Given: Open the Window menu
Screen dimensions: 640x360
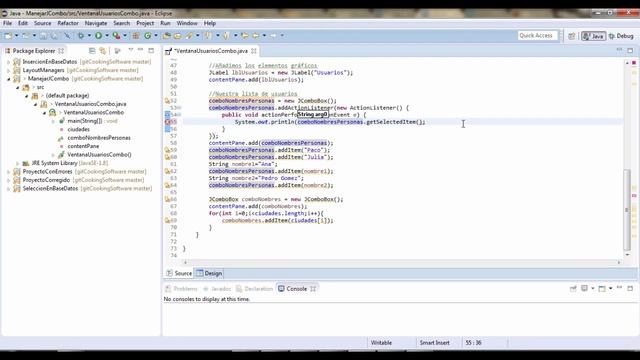Looking at the screenshot, I should click(x=187, y=23).
